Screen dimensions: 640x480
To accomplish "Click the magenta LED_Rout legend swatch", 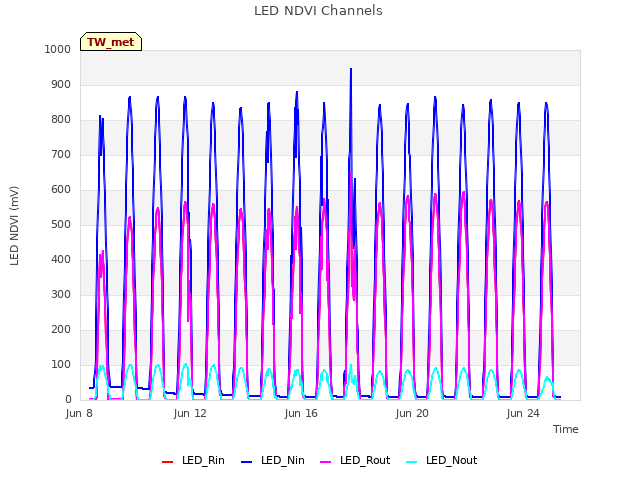I will tap(326, 462).
